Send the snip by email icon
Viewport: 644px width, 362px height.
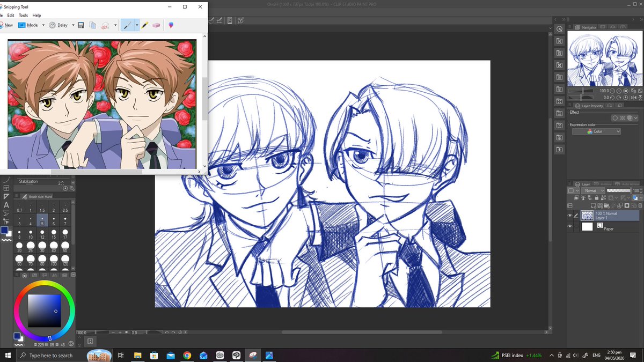point(106,25)
